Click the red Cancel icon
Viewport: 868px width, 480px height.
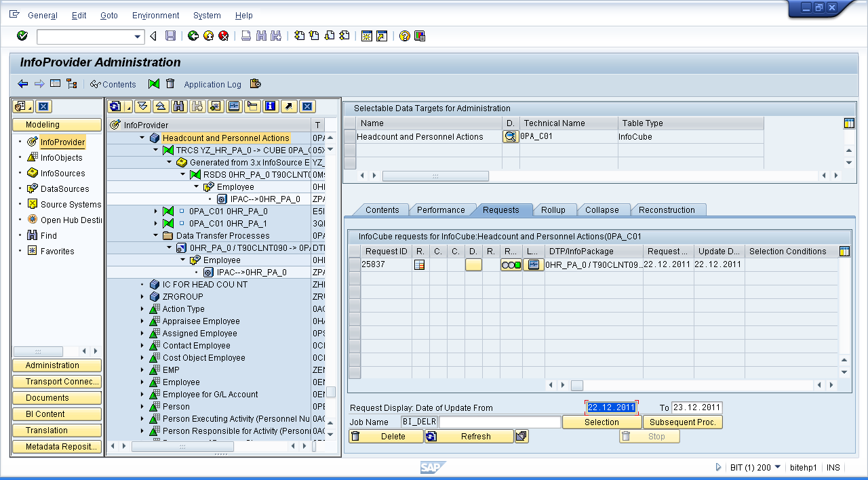point(223,36)
